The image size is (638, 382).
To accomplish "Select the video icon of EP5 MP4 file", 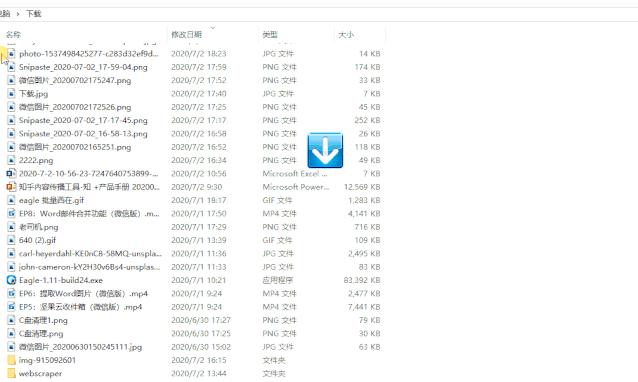I will pos(11,307).
